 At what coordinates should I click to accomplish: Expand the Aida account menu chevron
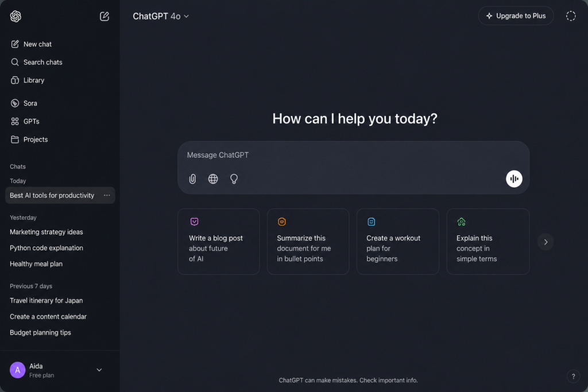pyautogui.click(x=99, y=370)
